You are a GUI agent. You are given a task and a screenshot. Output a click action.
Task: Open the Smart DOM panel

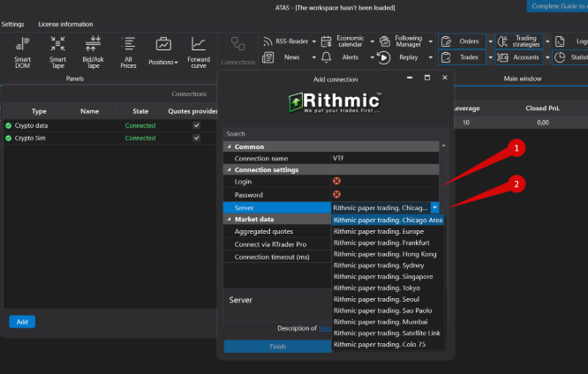[x=22, y=52]
